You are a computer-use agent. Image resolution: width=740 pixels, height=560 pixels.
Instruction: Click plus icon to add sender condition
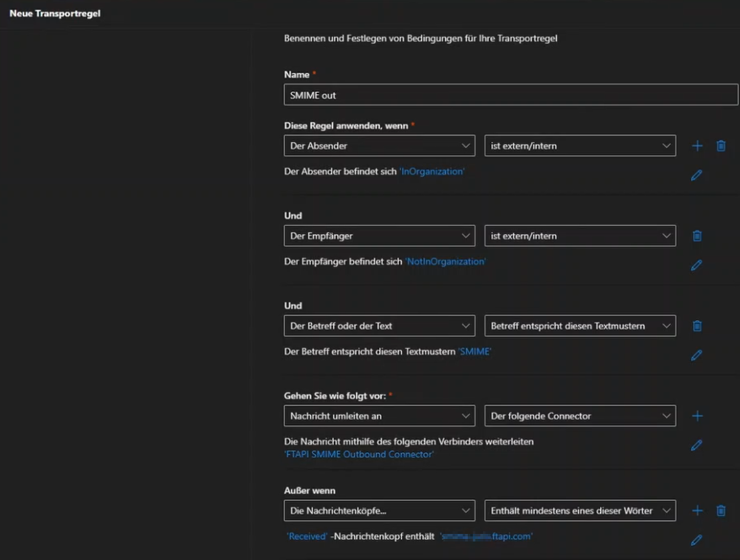[697, 146]
